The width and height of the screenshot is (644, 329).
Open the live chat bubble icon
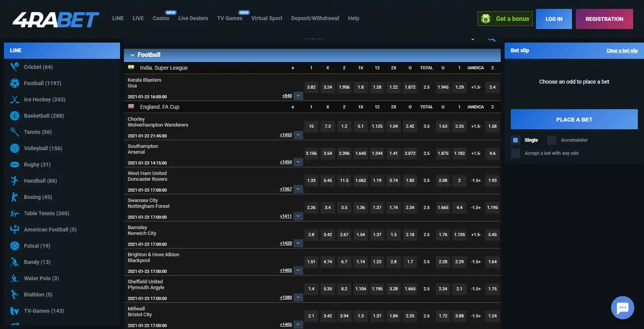pos(622,308)
